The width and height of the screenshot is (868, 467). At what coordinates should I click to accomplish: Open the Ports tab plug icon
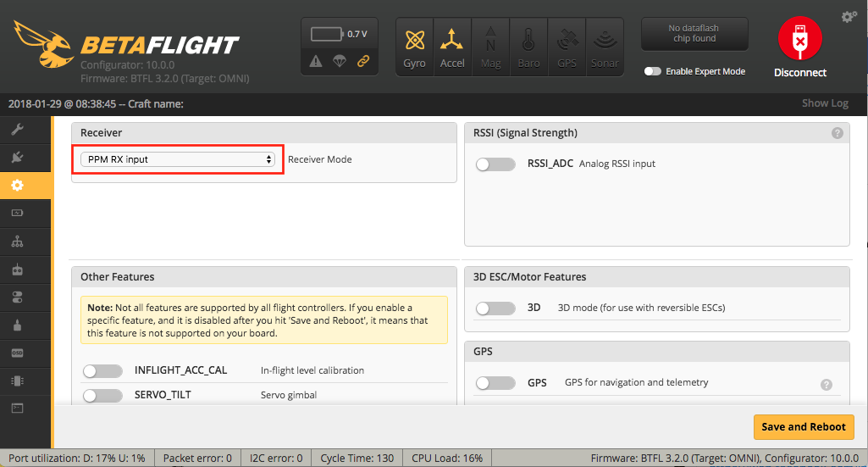17,158
